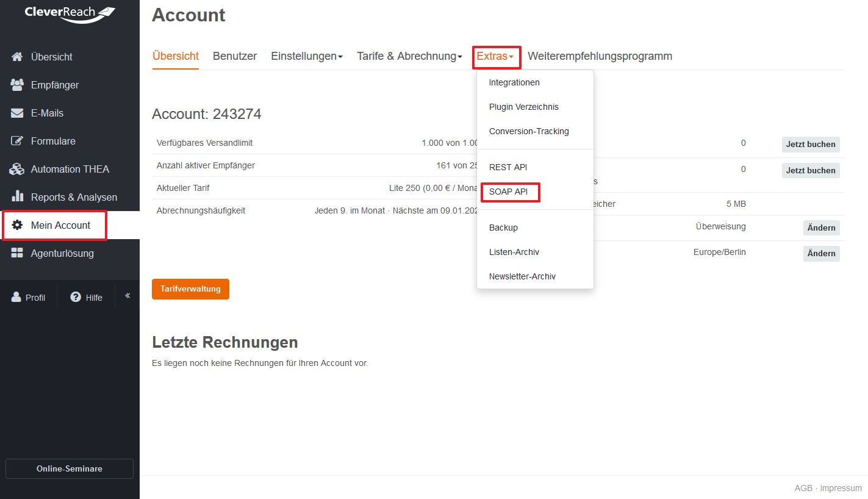Click Ändern in the Europe/Berlin row
The image size is (868, 499).
point(821,253)
